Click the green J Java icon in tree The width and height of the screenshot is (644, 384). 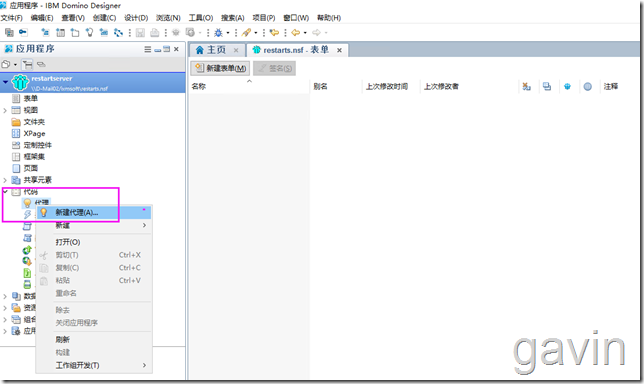pyautogui.click(x=27, y=273)
